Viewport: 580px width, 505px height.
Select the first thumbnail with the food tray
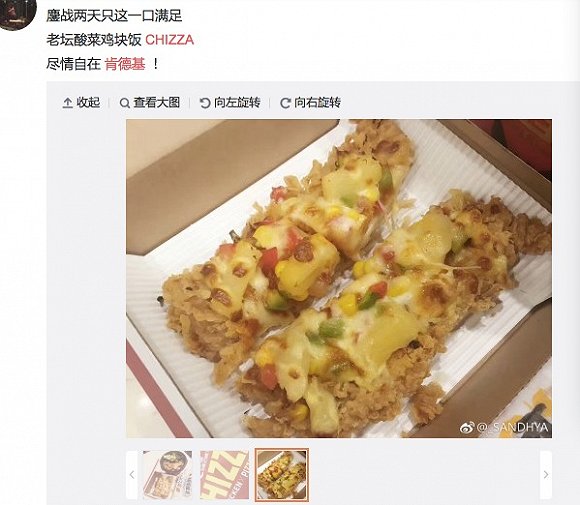pos(168,475)
